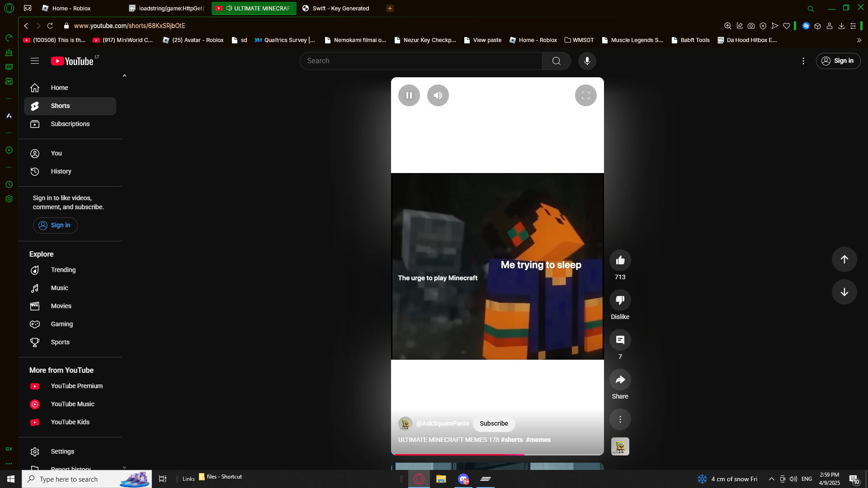This screenshot has width=868, height=488.
Task: Open Music in the Explore list
Action: [x=70, y=288]
